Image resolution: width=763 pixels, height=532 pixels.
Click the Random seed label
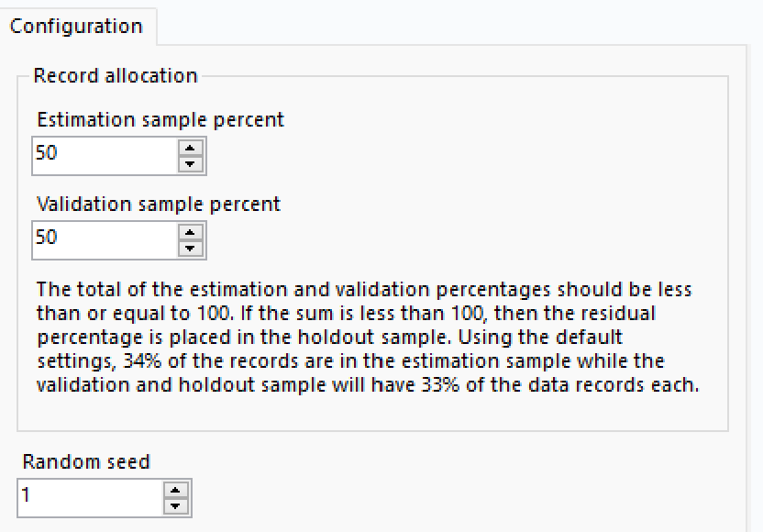click(86, 462)
